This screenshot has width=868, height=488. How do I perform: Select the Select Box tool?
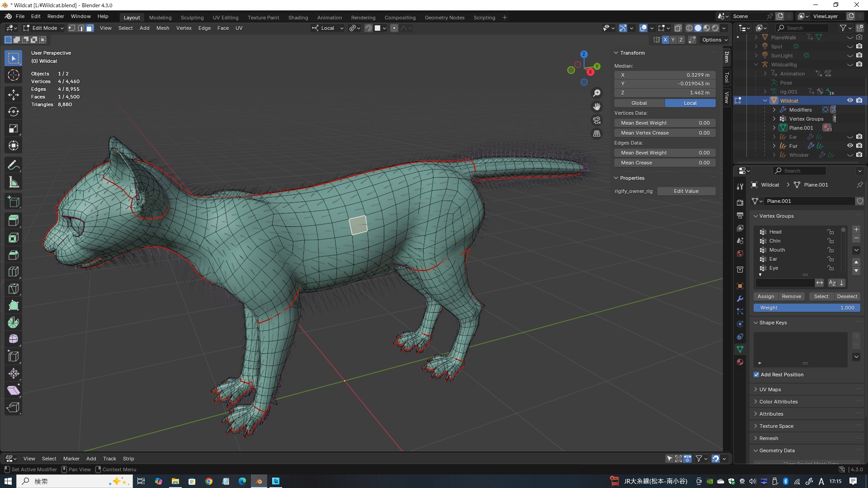coord(14,58)
